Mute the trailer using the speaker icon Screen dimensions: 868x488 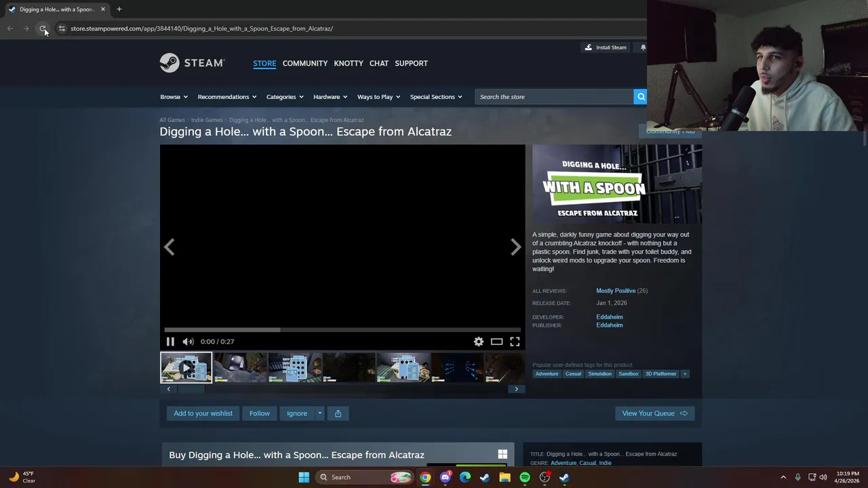[x=188, y=342]
